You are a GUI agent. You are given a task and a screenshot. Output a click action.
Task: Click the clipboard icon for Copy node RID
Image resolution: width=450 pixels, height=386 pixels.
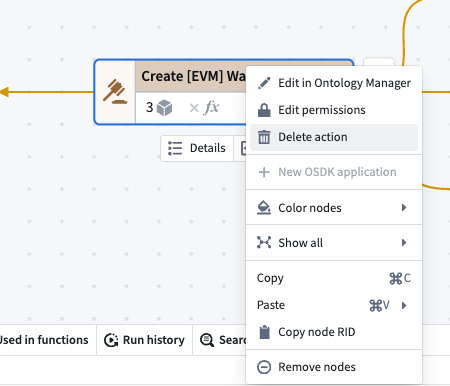264,332
